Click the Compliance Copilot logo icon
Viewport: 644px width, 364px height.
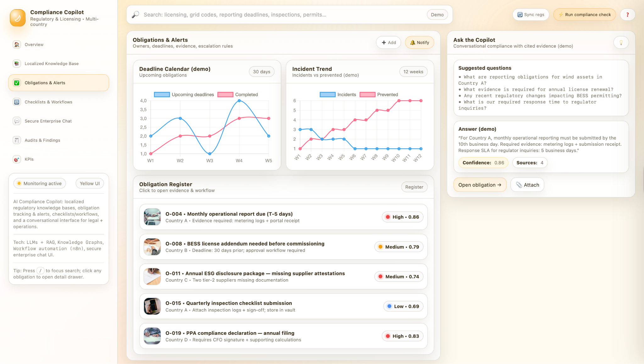click(18, 18)
